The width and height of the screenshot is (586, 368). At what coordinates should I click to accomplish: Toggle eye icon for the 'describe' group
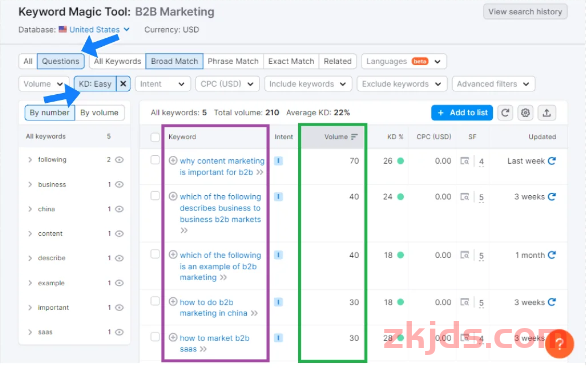pos(119,258)
